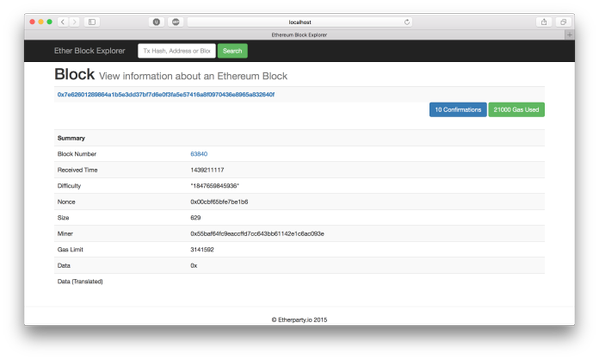Viewport: 599px width, 360px height.
Task: Minimize window with yellow button
Action: pyautogui.click(x=41, y=22)
